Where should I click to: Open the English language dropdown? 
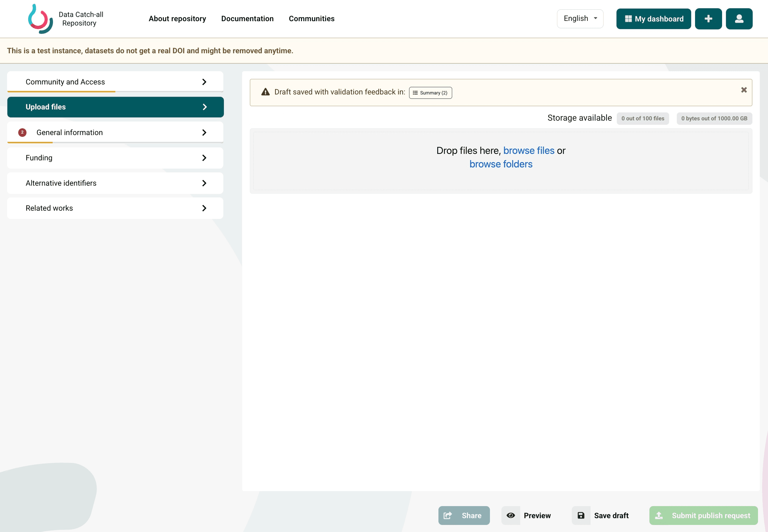click(580, 19)
